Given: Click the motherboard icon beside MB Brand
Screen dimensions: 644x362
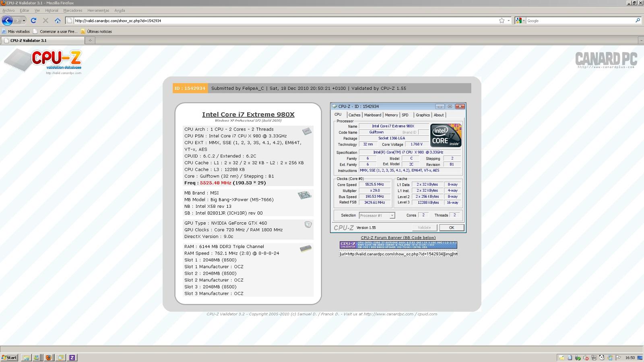Looking at the screenshot, I should tap(305, 195).
